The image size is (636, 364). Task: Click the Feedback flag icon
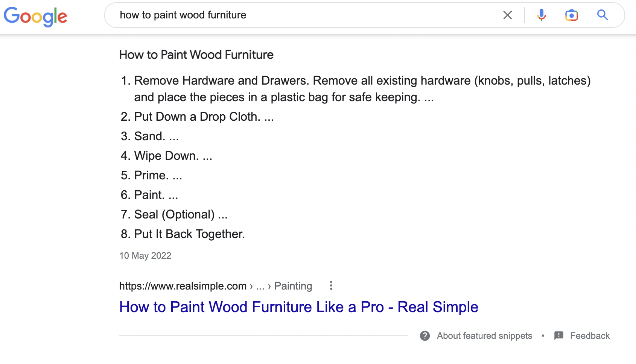[x=559, y=335]
